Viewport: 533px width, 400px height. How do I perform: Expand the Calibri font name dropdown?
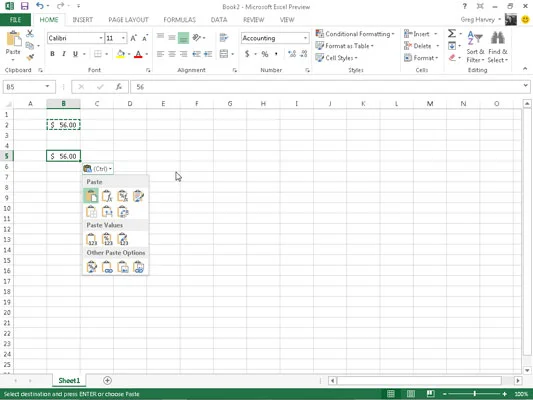[101, 38]
